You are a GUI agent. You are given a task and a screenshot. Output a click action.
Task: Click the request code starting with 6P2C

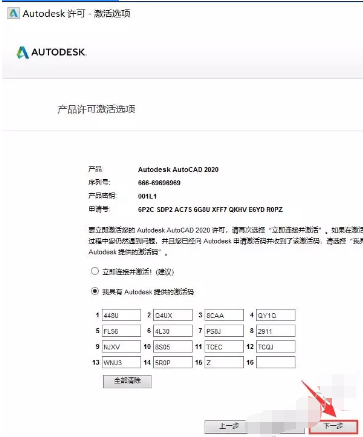210,210
